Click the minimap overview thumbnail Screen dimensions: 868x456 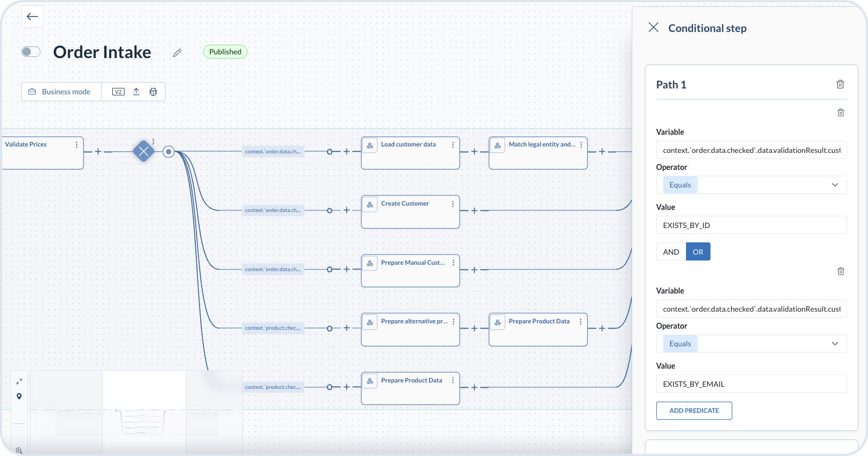136,411
